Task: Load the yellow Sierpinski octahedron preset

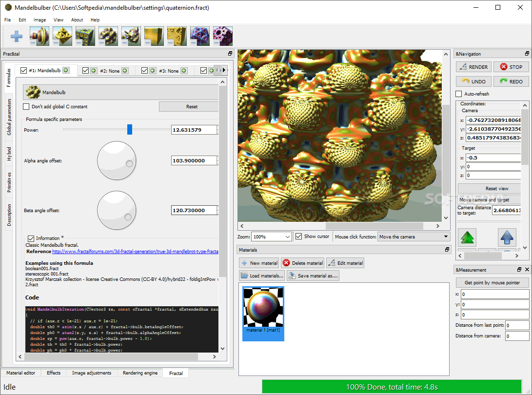Action: pos(62,36)
